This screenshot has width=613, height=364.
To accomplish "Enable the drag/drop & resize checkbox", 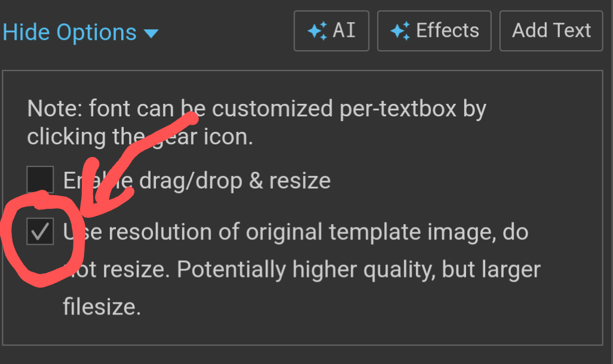I will click(40, 179).
